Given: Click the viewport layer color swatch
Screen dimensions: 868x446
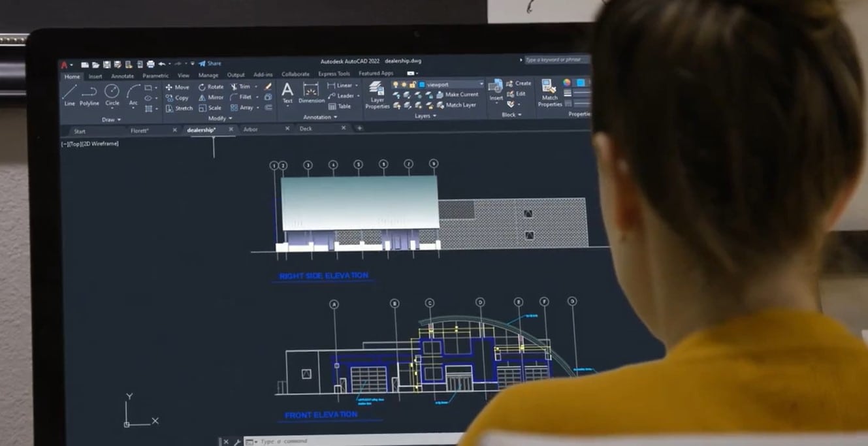Looking at the screenshot, I should coord(421,84).
